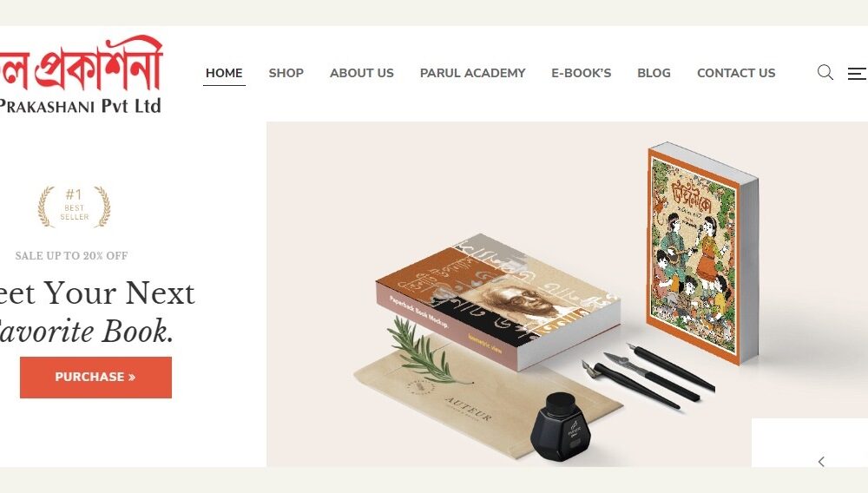
Task: Go to the HOME menu item
Action: pyautogui.click(x=224, y=73)
